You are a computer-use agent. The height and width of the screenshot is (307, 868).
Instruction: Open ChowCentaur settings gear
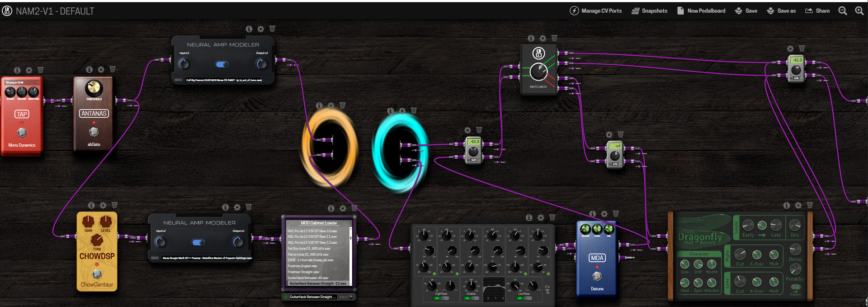coord(103,205)
